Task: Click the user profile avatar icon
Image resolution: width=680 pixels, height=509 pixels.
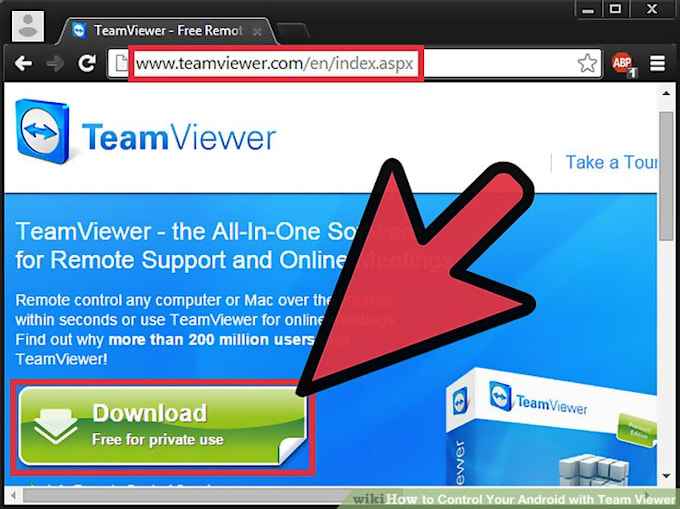Action: click(x=28, y=26)
